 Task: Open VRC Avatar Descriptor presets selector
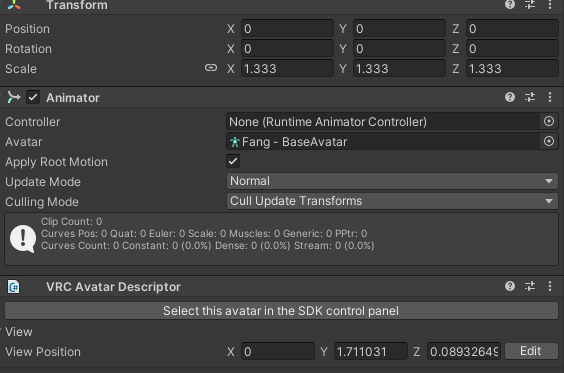click(x=530, y=286)
